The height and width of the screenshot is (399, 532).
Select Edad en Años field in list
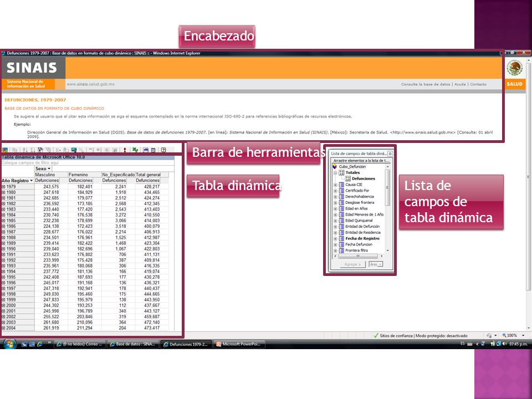coord(356,209)
